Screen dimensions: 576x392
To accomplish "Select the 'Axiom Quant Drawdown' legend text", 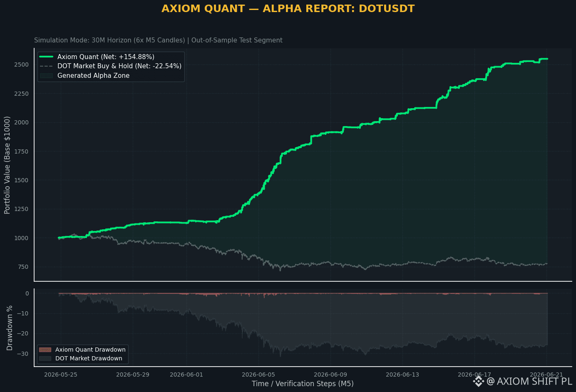I will coord(90,350).
